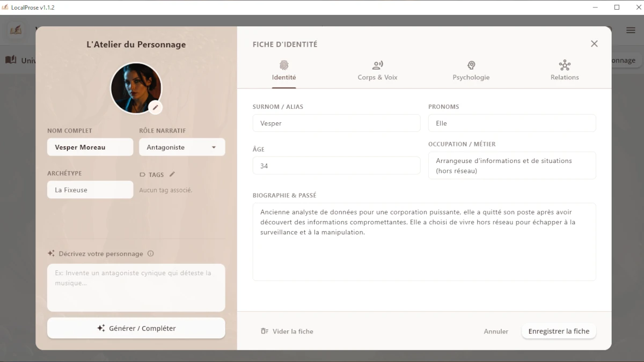Open the Rôle narratif dropdown
Screen dimensions: 644x362
coord(182,147)
